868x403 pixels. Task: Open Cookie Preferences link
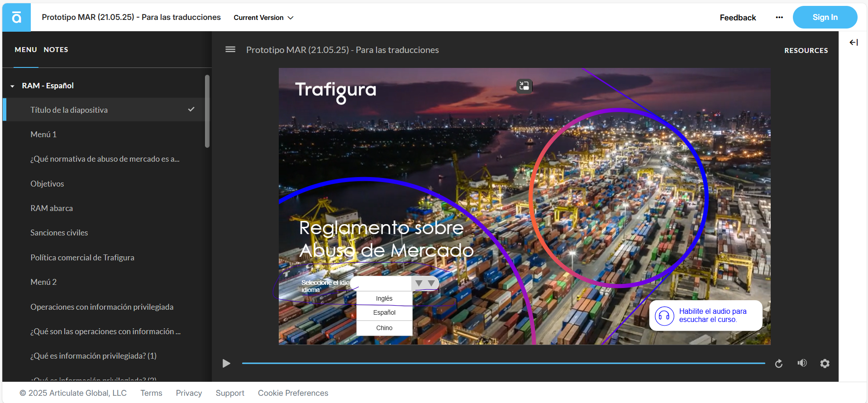point(293,393)
